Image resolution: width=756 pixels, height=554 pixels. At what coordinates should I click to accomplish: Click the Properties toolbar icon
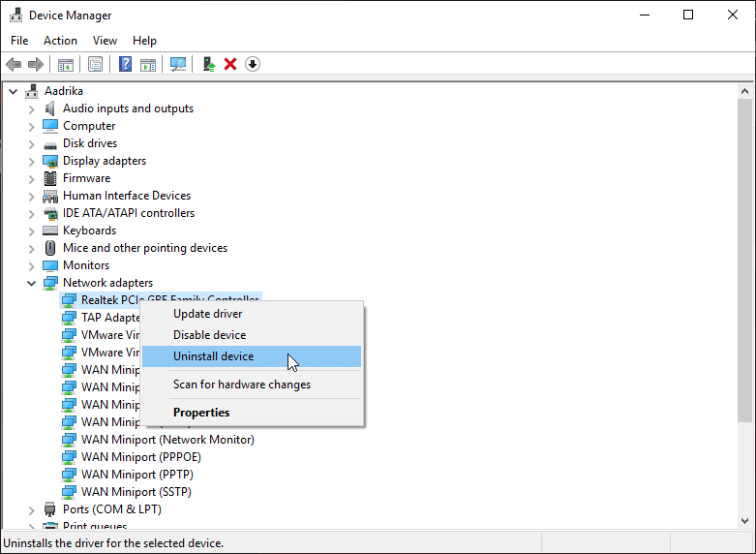coord(95,64)
